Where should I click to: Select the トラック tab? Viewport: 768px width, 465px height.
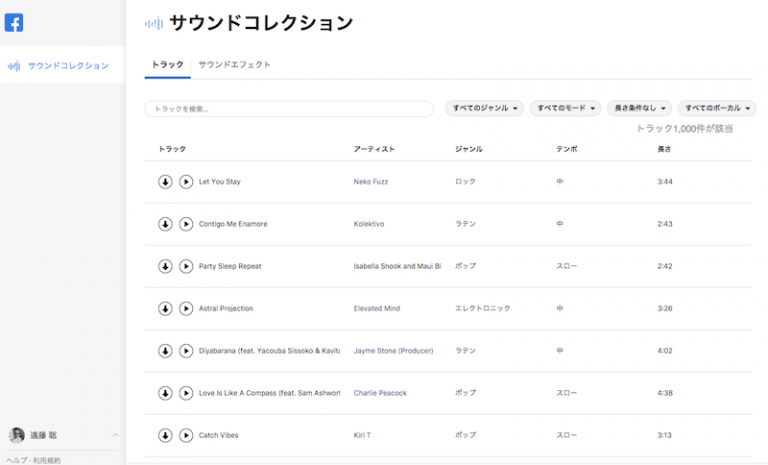(x=167, y=65)
